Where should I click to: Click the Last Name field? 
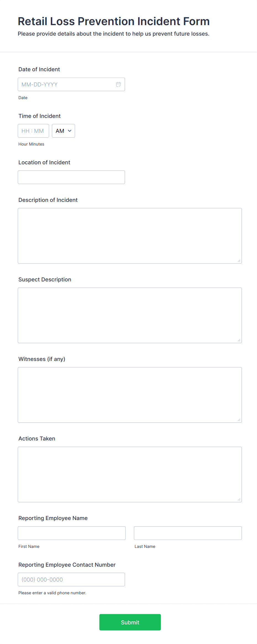(188, 533)
